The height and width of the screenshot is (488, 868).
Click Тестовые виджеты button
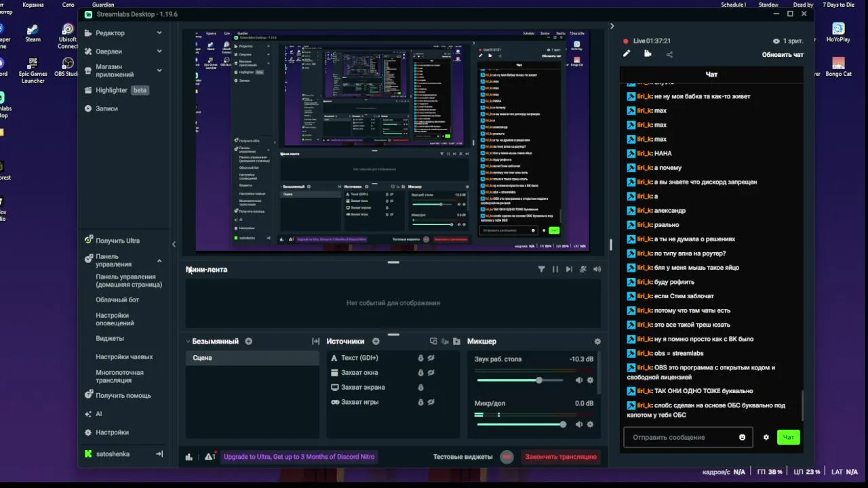tap(463, 457)
